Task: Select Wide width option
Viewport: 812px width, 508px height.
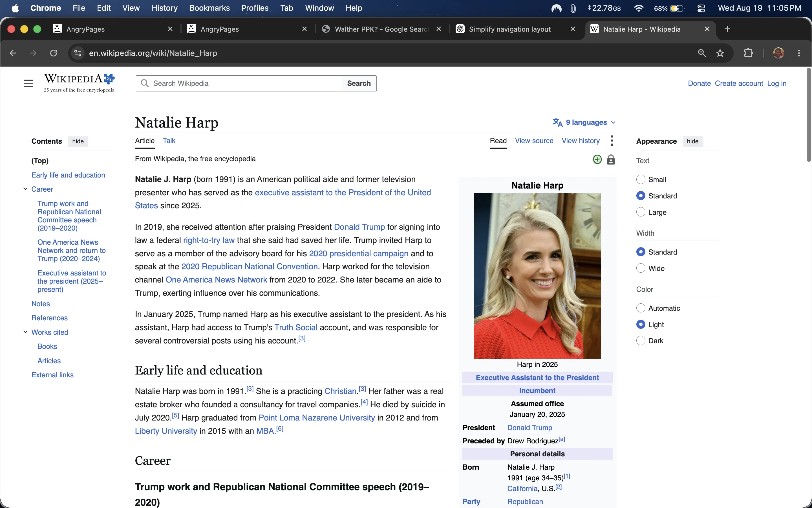Action: click(x=641, y=268)
